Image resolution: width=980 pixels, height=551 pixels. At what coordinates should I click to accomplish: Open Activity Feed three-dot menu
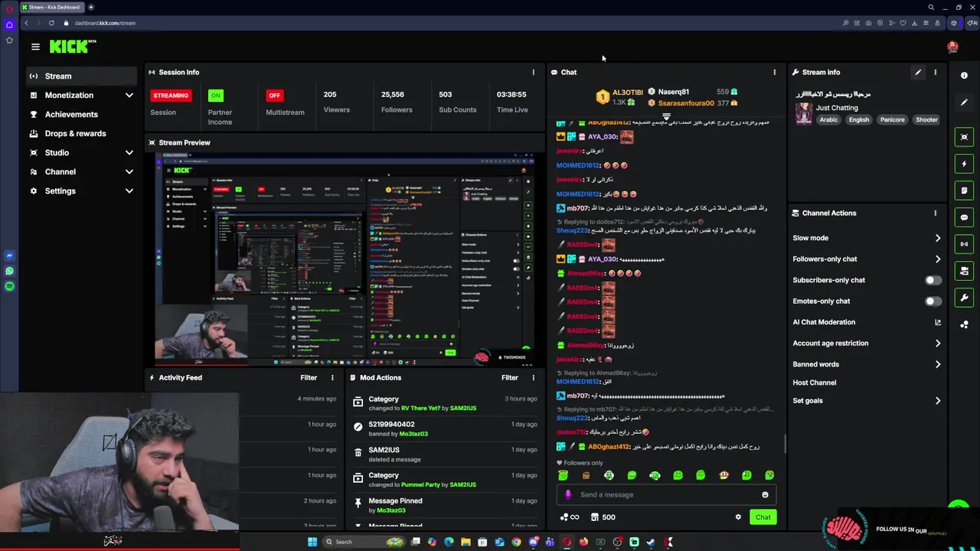(x=332, y=378)
